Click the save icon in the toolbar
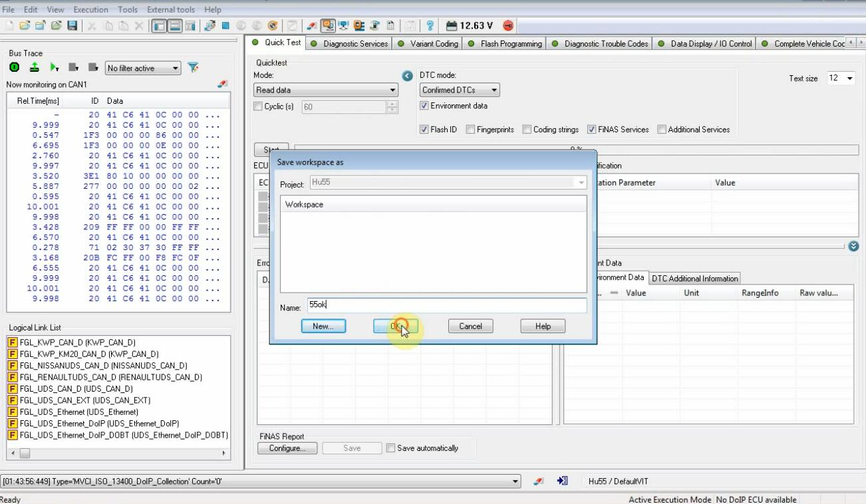Image resolution: width=866 pixels, height=504 pixels. point(72,26)
